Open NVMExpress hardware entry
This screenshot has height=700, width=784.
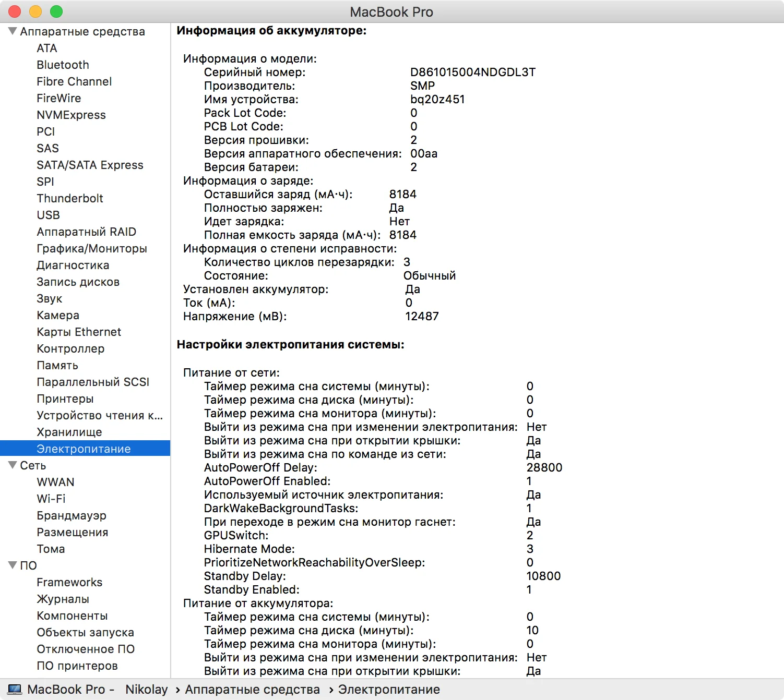pos(71,115)
